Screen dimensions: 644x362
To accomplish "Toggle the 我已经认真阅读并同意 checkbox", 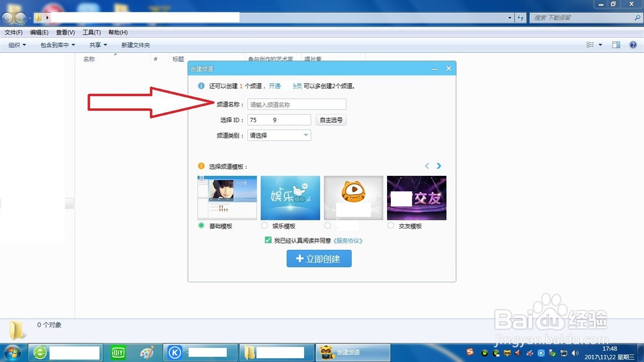I will tap(268, 240).
